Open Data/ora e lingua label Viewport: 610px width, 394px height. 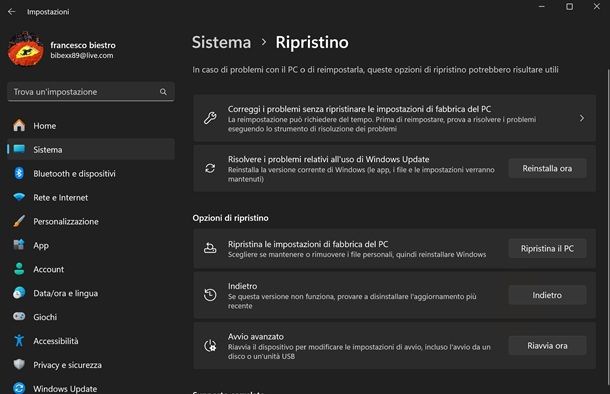(x=65, y=293)
